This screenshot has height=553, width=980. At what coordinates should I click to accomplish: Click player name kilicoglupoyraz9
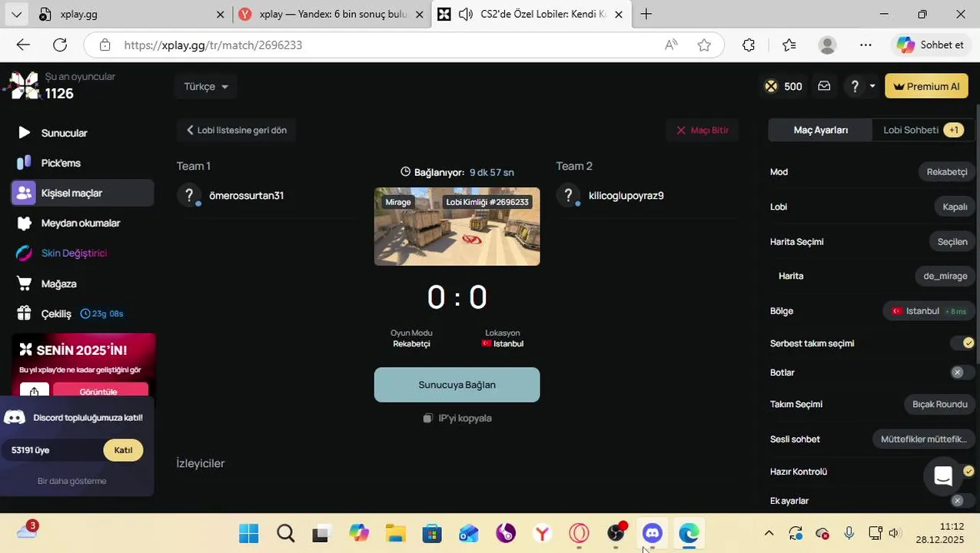[626, 195]
